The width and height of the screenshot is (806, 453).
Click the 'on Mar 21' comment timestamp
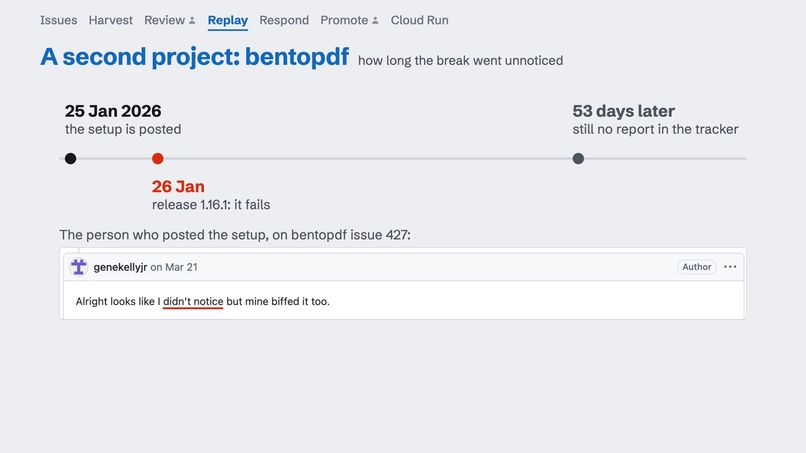[174, 267]
